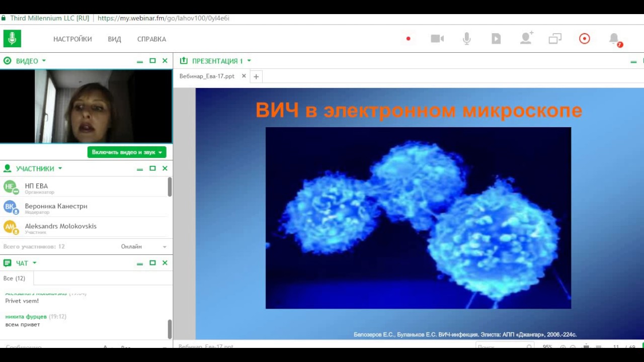The width and height of the screenshot is (644, 362).
Task: Click the presenter webcam video
Action: pyautogui.click(x=86, y=106)
